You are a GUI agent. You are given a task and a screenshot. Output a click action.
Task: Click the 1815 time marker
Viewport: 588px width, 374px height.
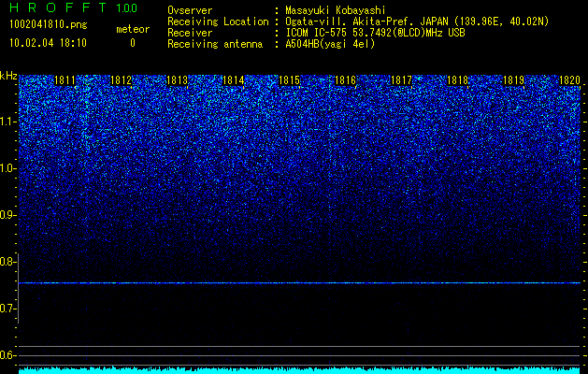[290, 80]
